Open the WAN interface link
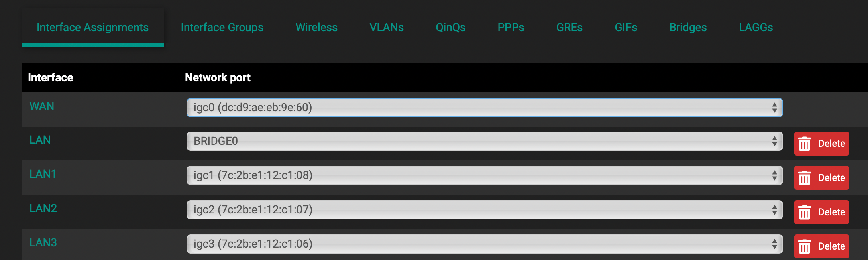Screen dimensions: 868x260 [x=42, y=106]
